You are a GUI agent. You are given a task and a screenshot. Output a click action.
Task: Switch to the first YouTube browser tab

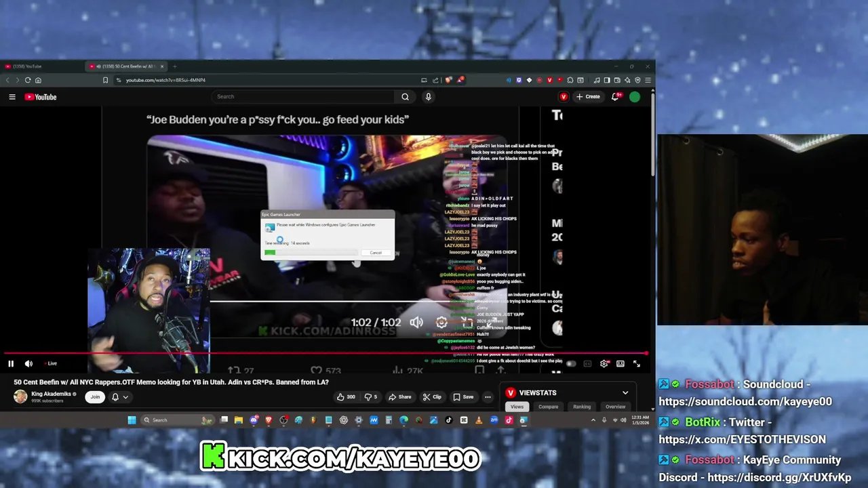41,66
